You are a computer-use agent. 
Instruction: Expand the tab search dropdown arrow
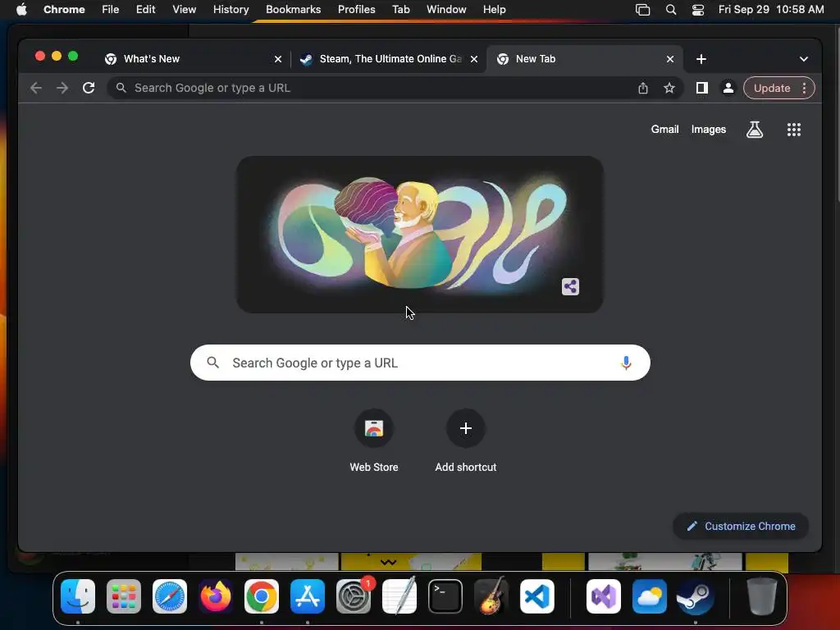(804, 59)
